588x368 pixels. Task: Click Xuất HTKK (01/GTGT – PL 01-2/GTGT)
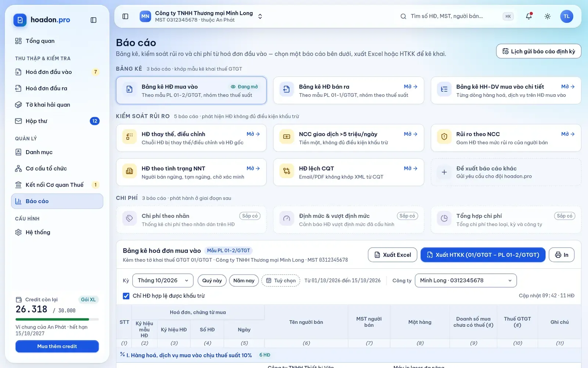pos(483,255)
